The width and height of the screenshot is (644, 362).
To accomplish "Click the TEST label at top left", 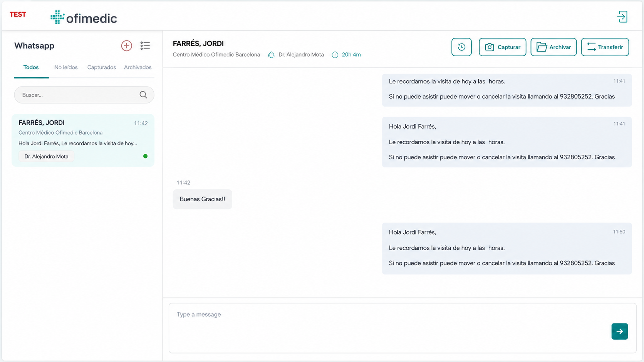I will pos(18,15).
